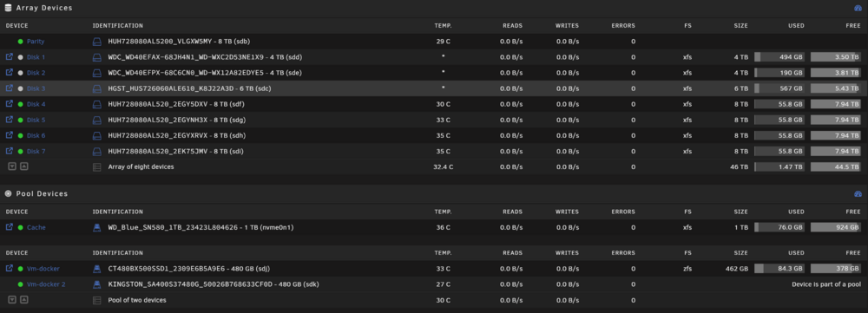Click Disk 6 temperature 35 C
The image size is (868, 313).
tap(443, 135)
